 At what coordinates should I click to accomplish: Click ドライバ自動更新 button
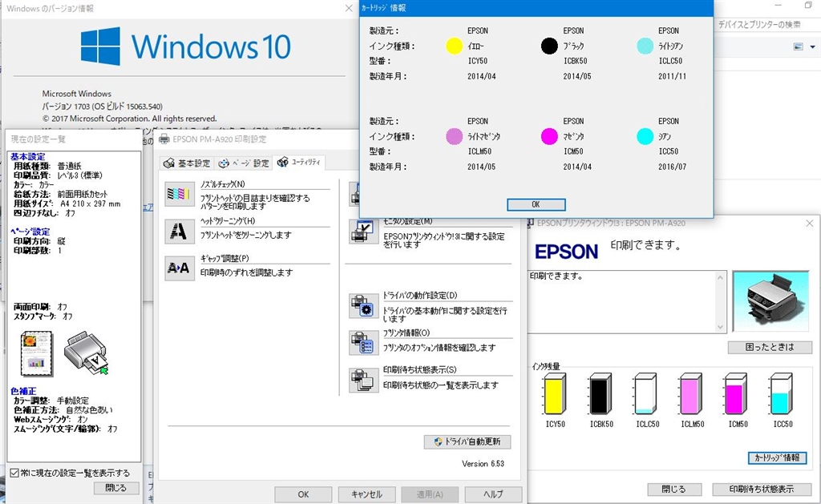tap(467, 442)
